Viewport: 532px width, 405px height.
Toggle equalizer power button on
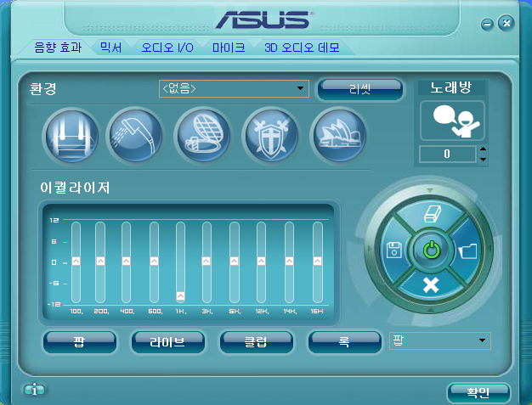431,250
